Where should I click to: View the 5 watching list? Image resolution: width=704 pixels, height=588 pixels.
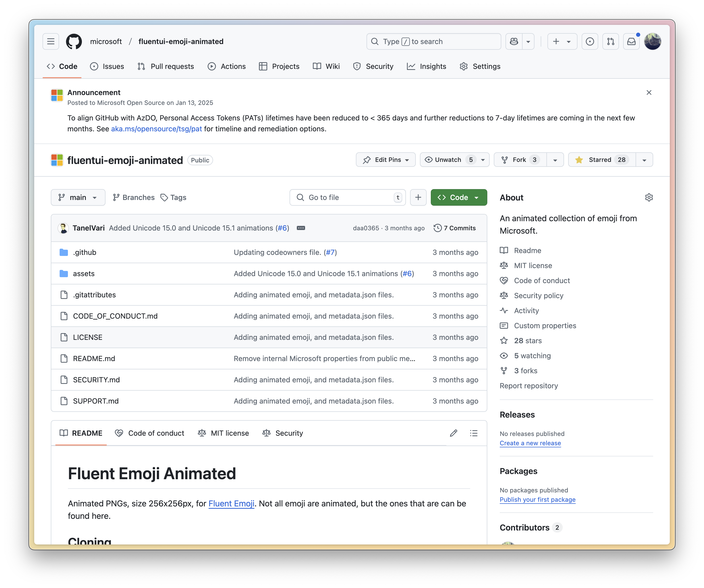(532, 356)
